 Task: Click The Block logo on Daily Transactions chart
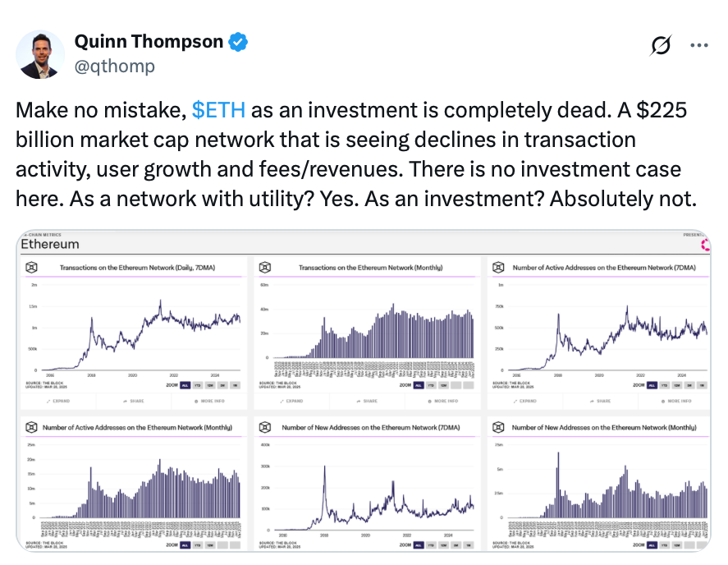pos(33,268)
